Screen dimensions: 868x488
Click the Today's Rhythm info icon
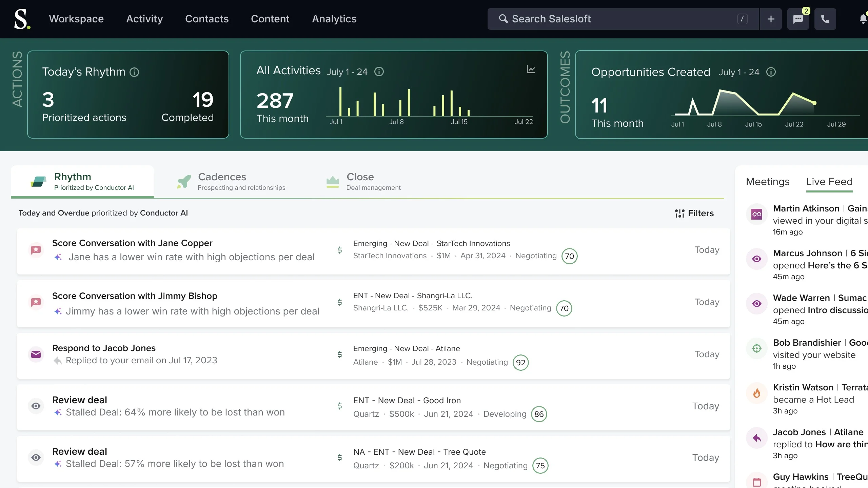(134, 72)
